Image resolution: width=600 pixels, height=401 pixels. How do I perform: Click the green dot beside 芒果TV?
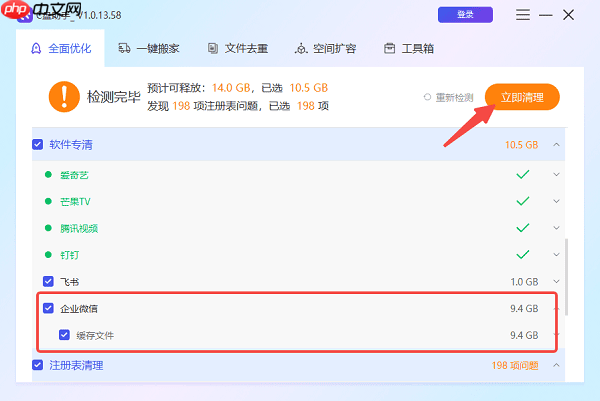point(48,201)
